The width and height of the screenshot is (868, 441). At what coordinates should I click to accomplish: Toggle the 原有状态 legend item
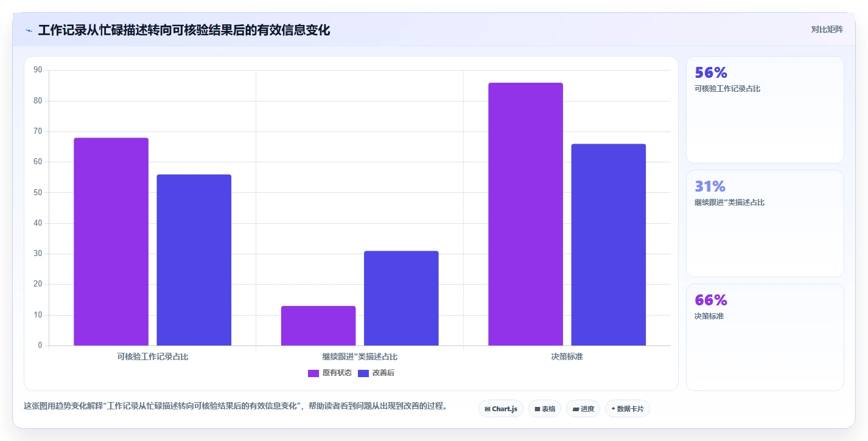coord(329,373)
